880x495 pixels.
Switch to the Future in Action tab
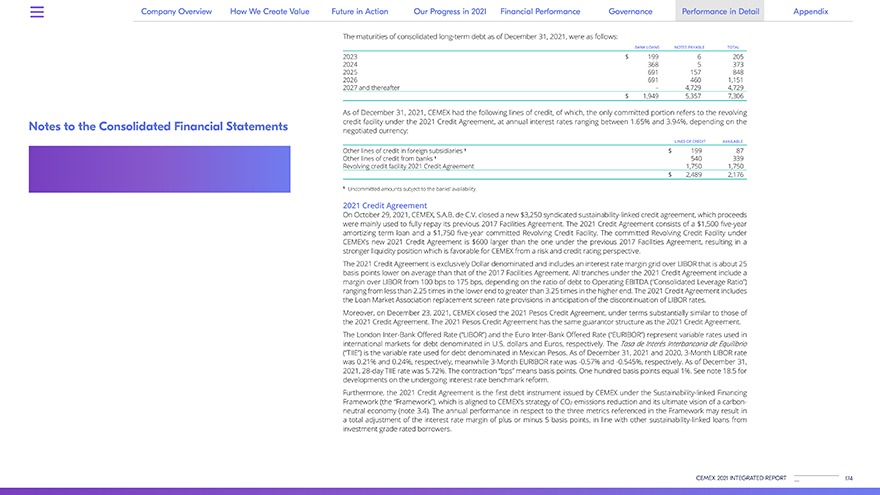[359, 12]
